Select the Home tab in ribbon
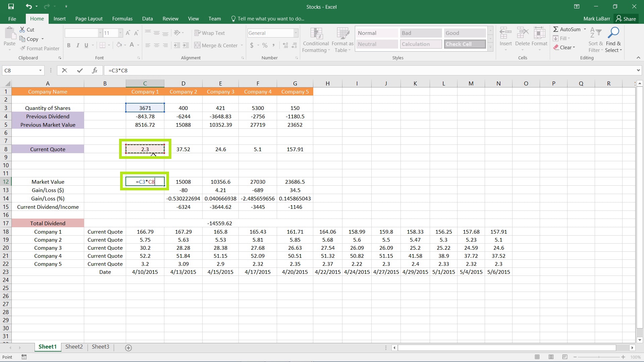Viewport: 644px width, 362px height. click(x=37, y=18)
